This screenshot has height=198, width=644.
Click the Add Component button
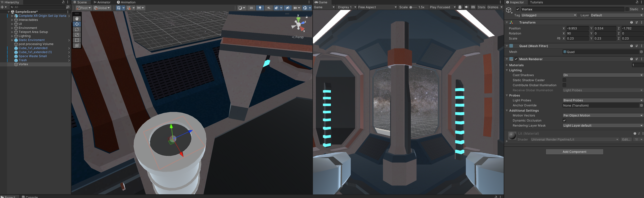[574, 152]
